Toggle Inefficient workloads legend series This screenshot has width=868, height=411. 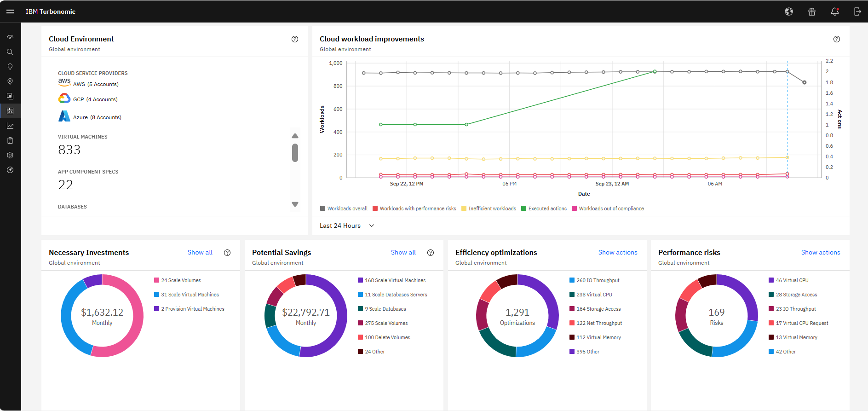point(489,208)
